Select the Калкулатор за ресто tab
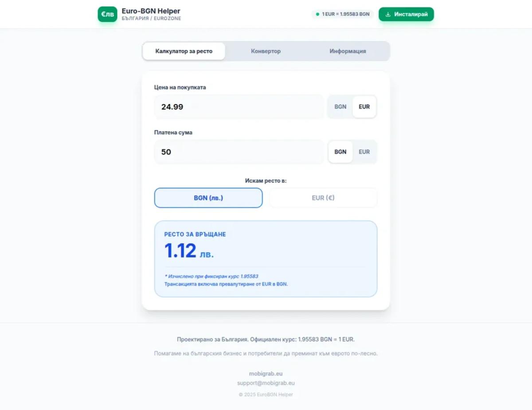Viewport: 532px width, 410px height. [184, 51]
